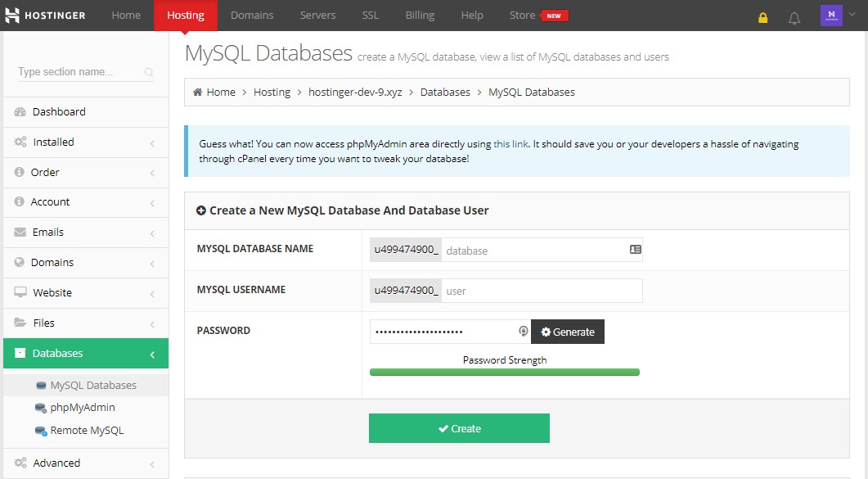This screenshot has height=479, width=868.
Task: Open the Dashboard sidebar entry
Action: pos(86,112)
